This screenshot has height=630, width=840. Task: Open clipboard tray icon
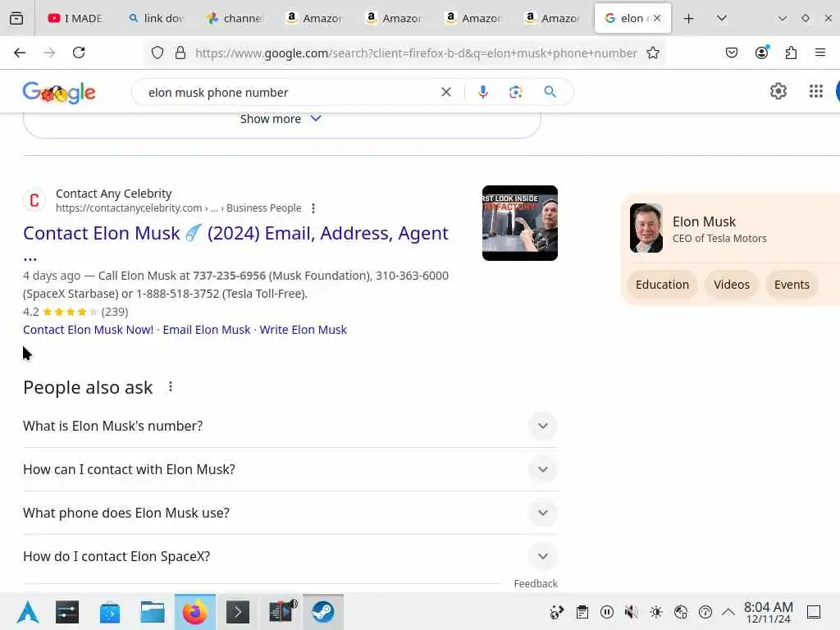[582, 612]
